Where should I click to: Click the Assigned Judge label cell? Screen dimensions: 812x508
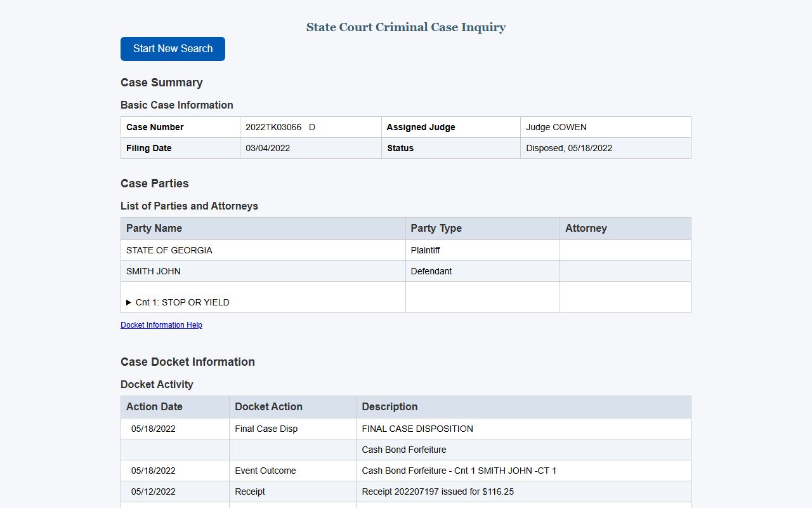click(x=451, y=127)
